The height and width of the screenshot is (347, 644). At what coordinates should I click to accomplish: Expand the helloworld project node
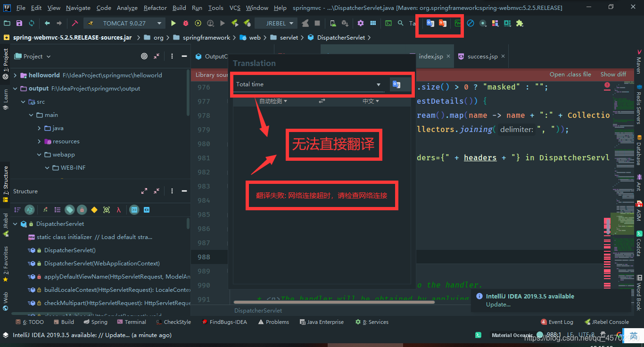coord(15,75)
